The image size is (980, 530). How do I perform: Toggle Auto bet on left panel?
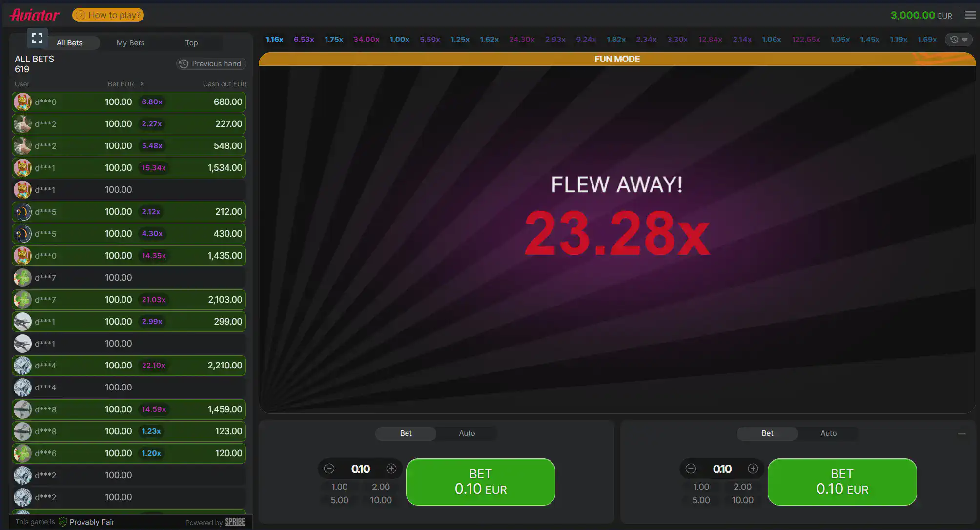pyautogui.click(x=466, y=433)
